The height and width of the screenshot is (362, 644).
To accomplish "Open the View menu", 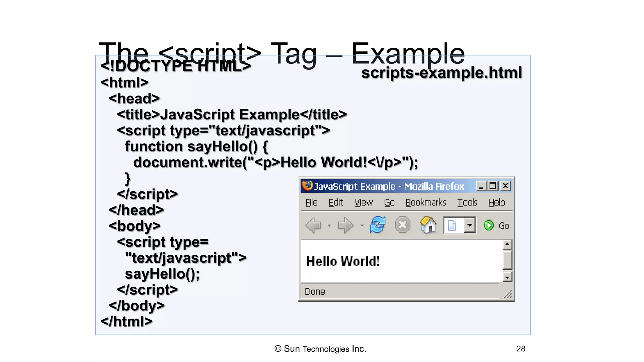I will [x=364, y=202].
